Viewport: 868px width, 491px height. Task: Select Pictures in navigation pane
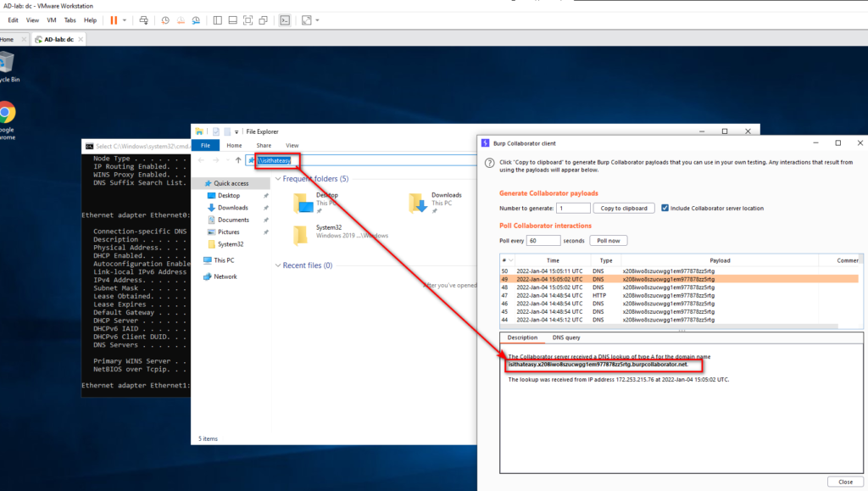[x=229, y=232]
